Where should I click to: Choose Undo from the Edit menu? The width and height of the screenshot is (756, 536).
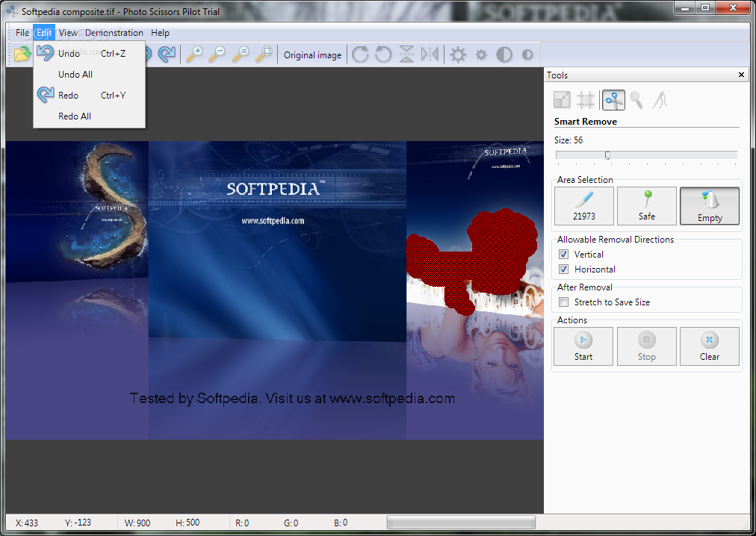point(89,54)
